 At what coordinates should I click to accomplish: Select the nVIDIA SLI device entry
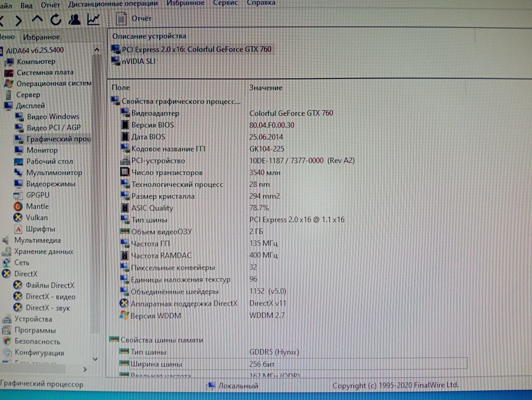[133, 61]
